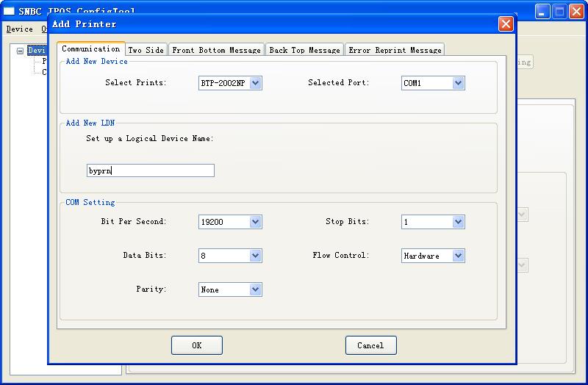Open the Back Top Message tab
Image resolution: width=588 pixels, height=385 pixels.
[x=304, y=50]
